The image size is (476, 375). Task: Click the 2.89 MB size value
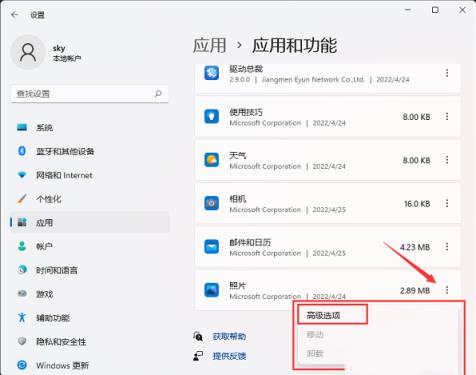pos(415,291)
